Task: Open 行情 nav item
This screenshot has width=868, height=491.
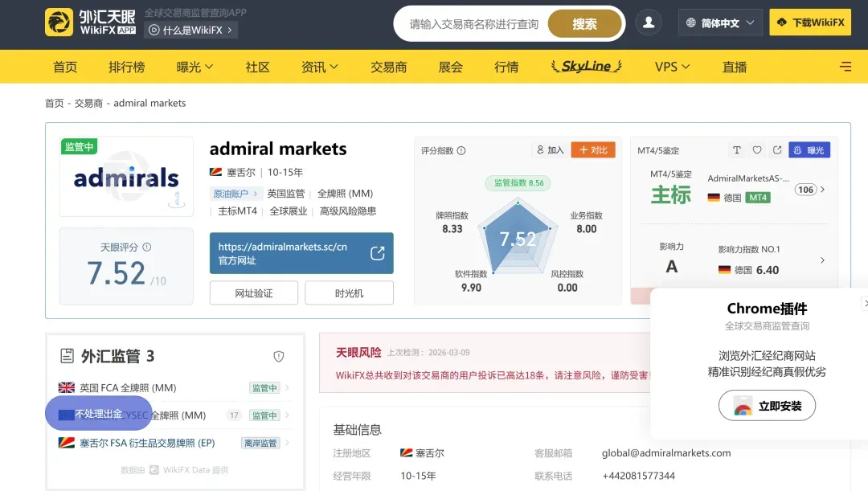Action: [x=506, y=67]
